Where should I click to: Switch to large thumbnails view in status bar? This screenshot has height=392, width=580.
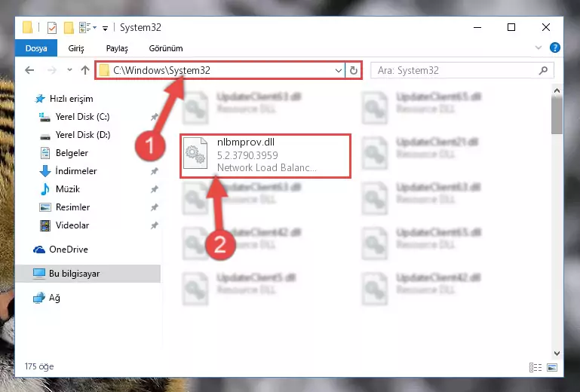(x=552, y=367)
